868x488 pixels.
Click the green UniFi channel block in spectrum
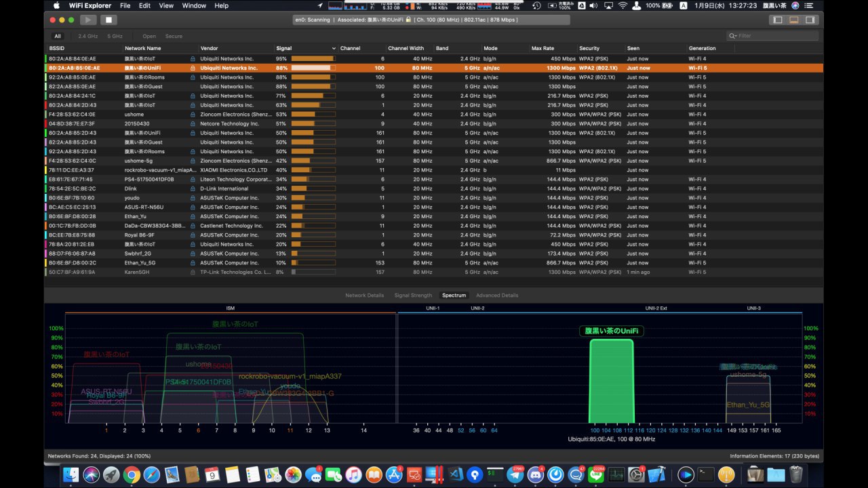point(612,381)
